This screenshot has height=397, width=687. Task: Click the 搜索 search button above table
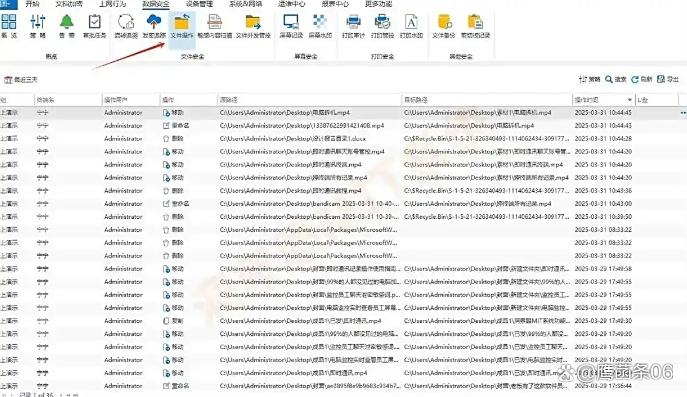pos(616,79)
